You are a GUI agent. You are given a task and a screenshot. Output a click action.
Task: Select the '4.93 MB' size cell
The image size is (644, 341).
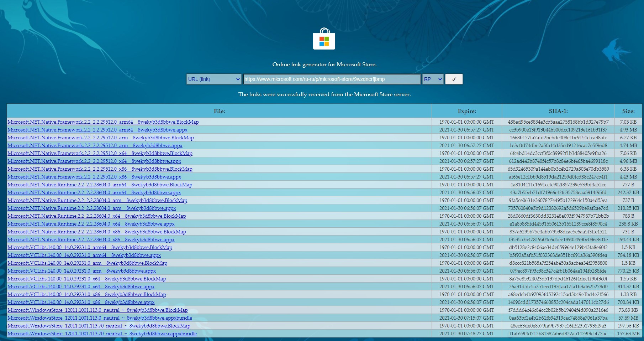[628, 130]
